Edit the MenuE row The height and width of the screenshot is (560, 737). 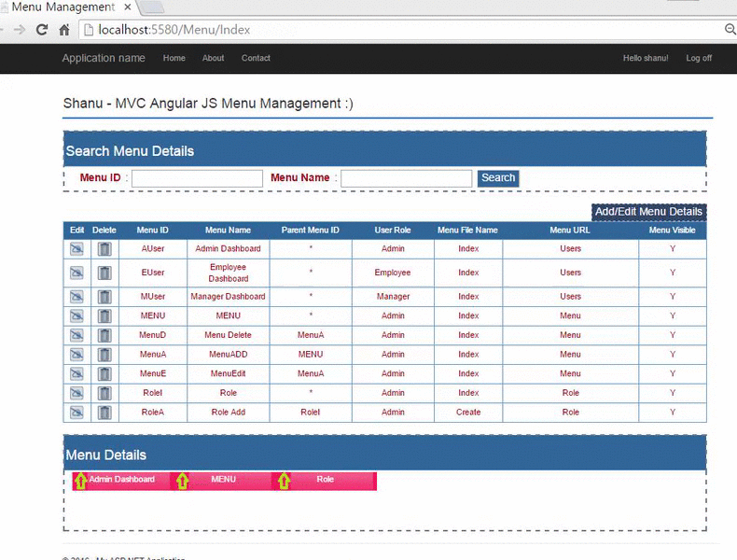click(x=76, y=374)
